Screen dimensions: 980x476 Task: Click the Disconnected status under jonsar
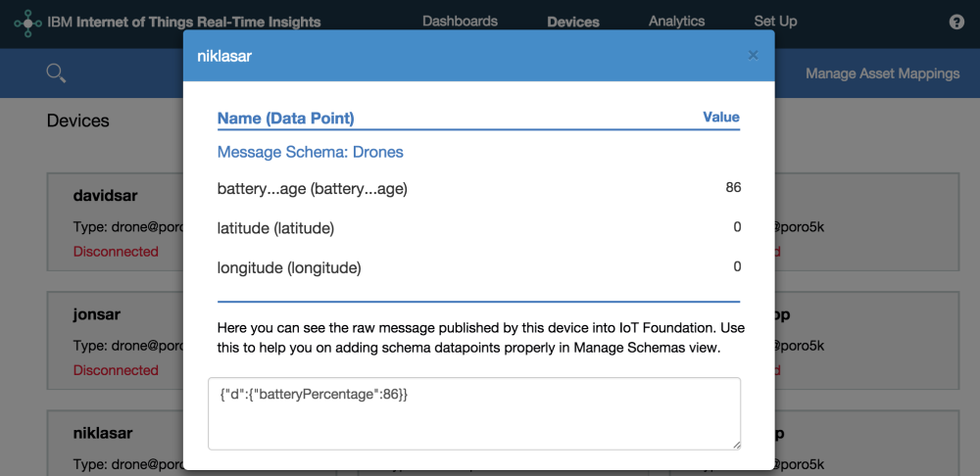pyautogui.click(x=116, y=370)
